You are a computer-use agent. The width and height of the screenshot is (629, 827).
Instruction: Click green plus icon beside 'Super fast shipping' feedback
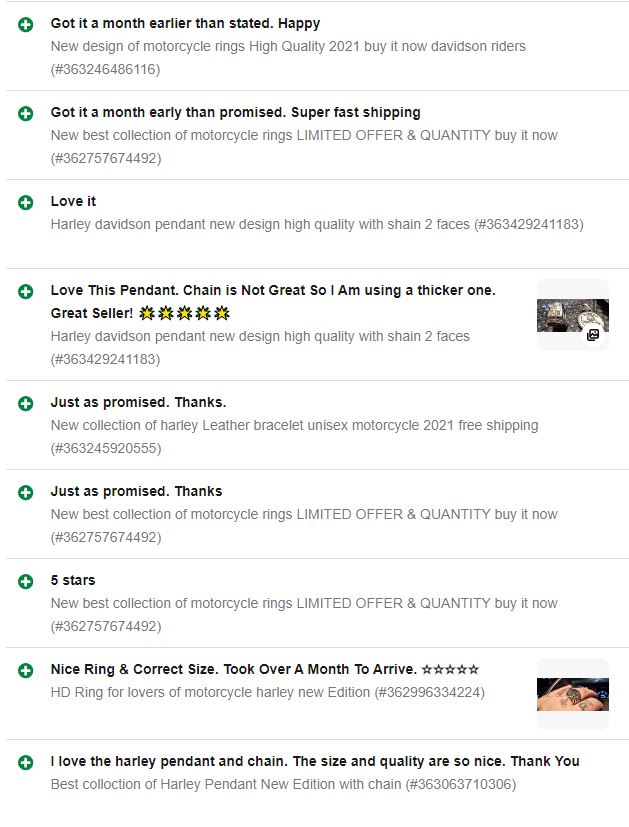[25, 113]
